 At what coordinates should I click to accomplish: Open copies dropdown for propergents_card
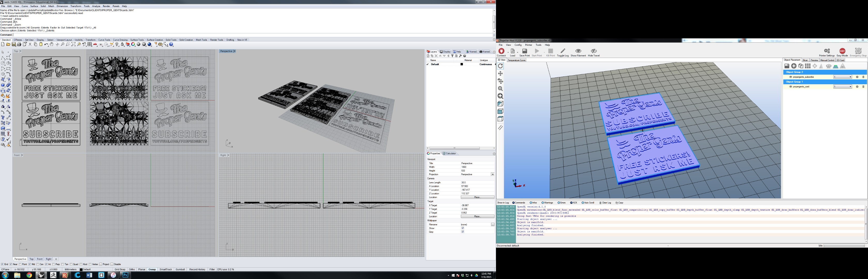pyautogui.click(x=850, y=87)
